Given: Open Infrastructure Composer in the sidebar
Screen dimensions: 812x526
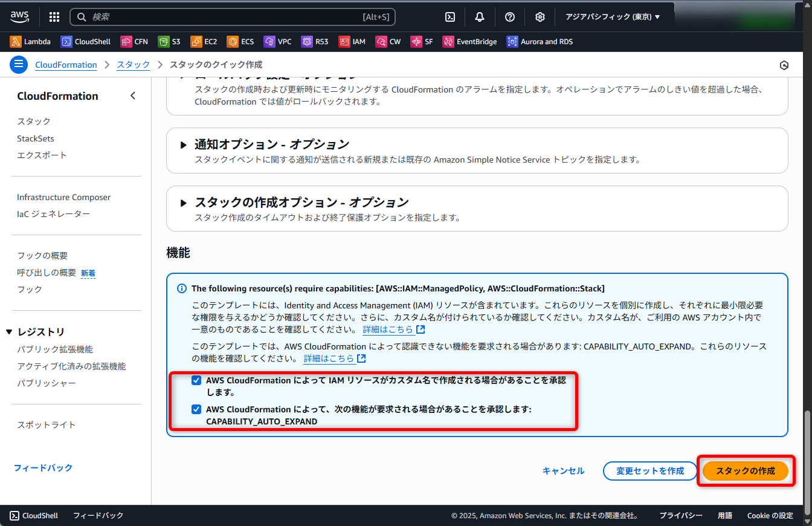Looking at the screenshot, I should point(64,197).
